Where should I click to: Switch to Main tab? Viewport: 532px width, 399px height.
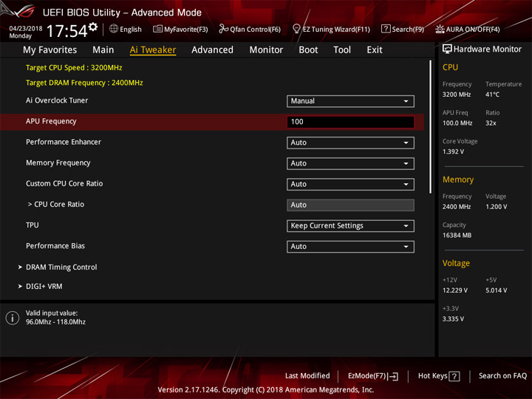[103, 50]
